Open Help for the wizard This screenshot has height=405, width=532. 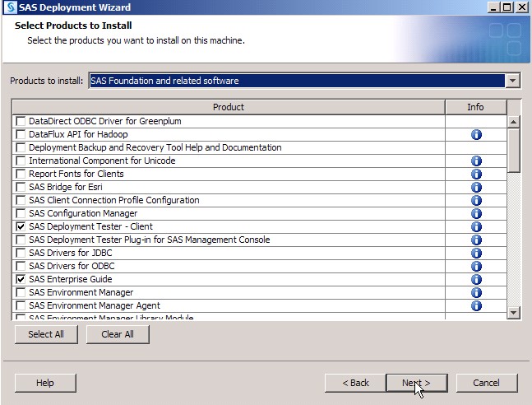[45, 383]
